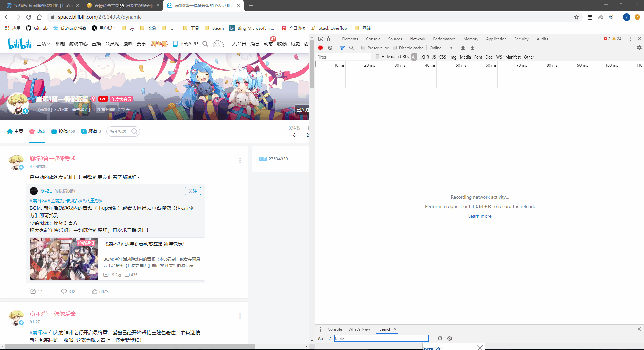Toggle match case Aa in search
This screenshot has width=644, height=350.
click(x=320, y=338)
